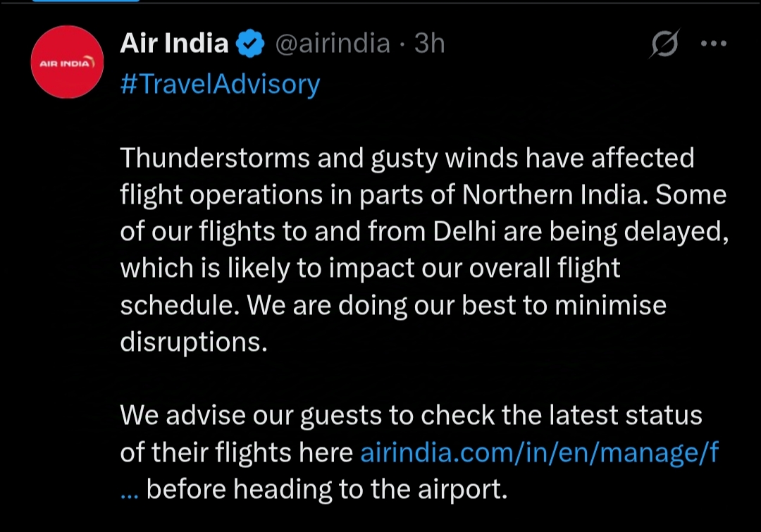Screen dimensions: 761x532
Task: Open the @airindia handle
Action: point(333,44)
